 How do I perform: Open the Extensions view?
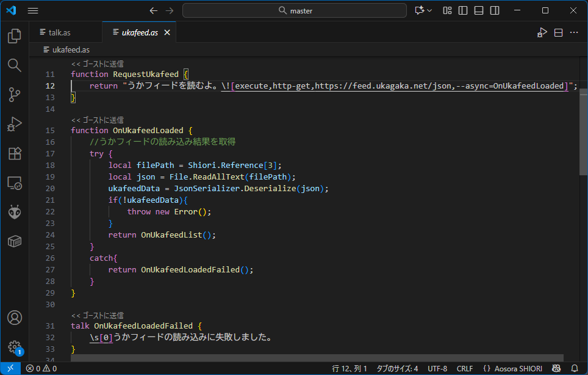[x=14, y=153]
